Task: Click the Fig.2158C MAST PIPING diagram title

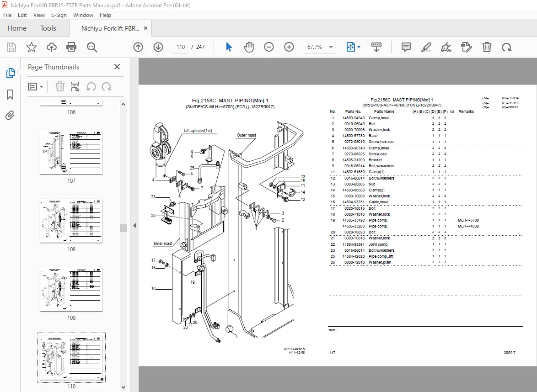Action: point(230,101)
